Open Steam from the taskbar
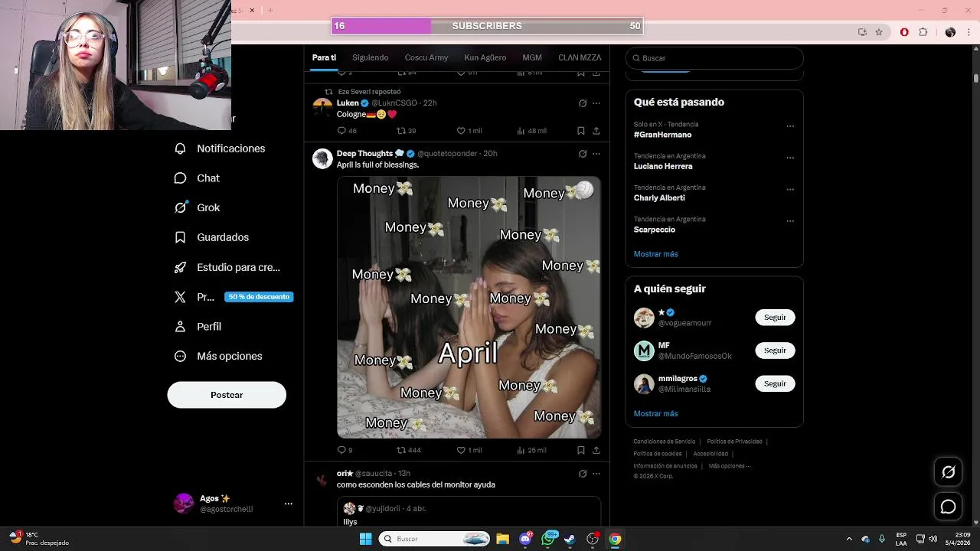This screenshot has height=551, width=980. [570, 539]
